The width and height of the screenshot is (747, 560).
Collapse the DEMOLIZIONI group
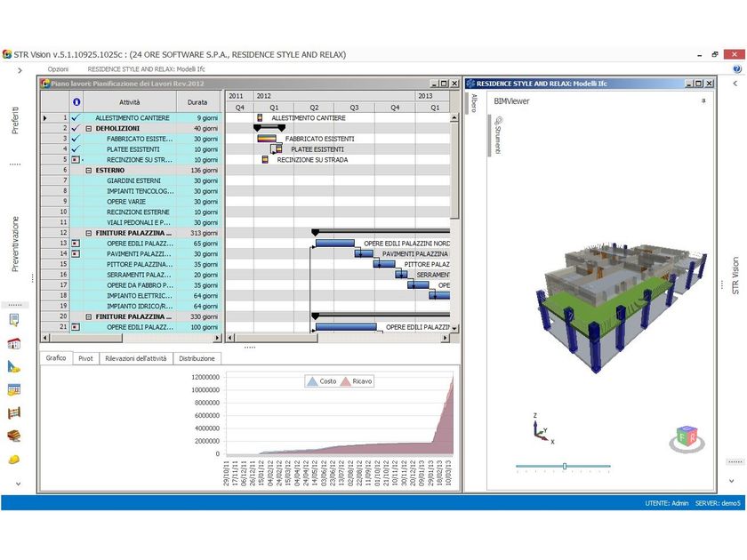point(89,129)
